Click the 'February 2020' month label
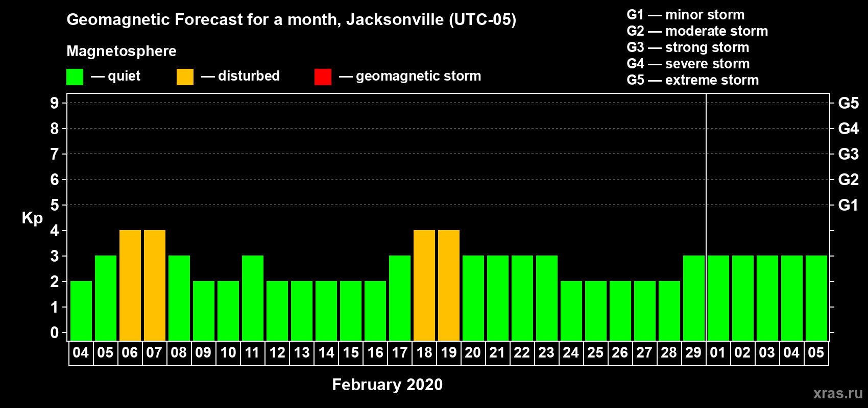Image resolution: width=868 pixels, height=408 pixels. [388, 385]
